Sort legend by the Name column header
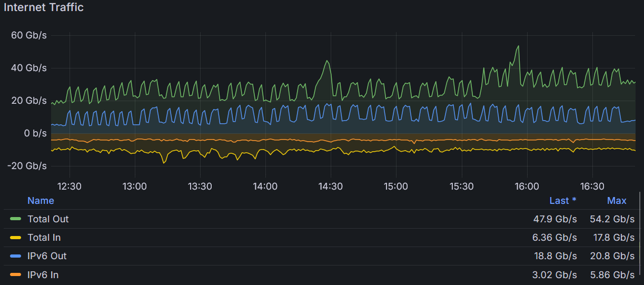This screenshot has height=285, width=644. tap(41, 201)
